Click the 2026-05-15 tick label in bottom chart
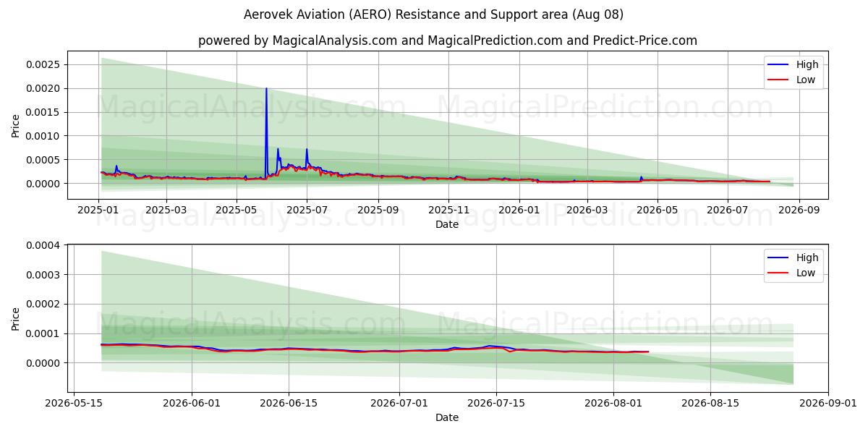 (75, 404)
